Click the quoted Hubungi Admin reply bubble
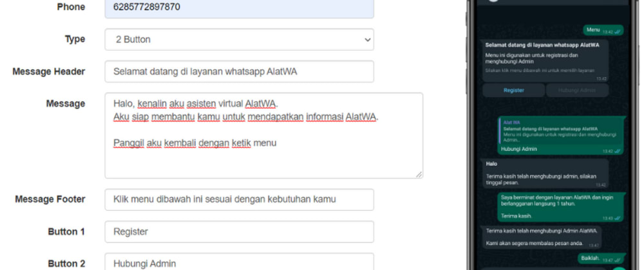Image resolution: width=644 pixels, height=270 pixels. 561,136
